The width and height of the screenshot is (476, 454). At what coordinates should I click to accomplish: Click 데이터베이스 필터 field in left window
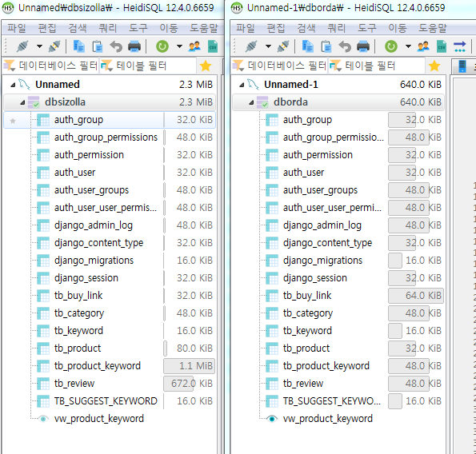[x=50, y=66]
